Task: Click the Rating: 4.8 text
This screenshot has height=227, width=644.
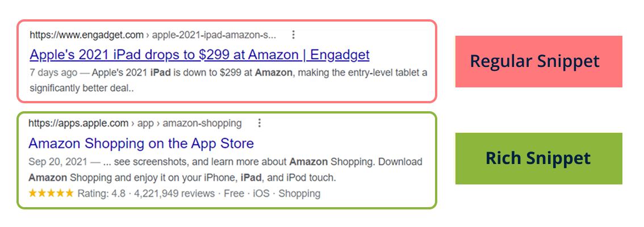Action: tap(101, 194)
